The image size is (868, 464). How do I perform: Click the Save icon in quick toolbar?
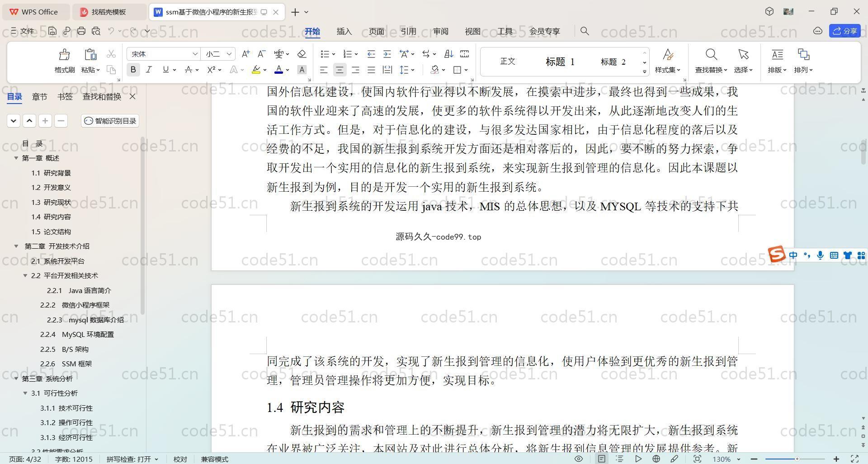(52, 31)
